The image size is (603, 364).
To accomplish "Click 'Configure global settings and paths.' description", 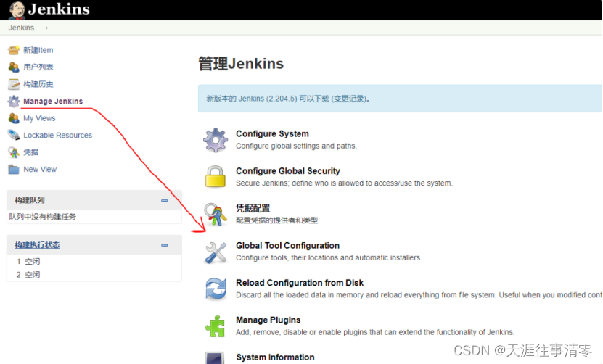I will coord(297,146).
